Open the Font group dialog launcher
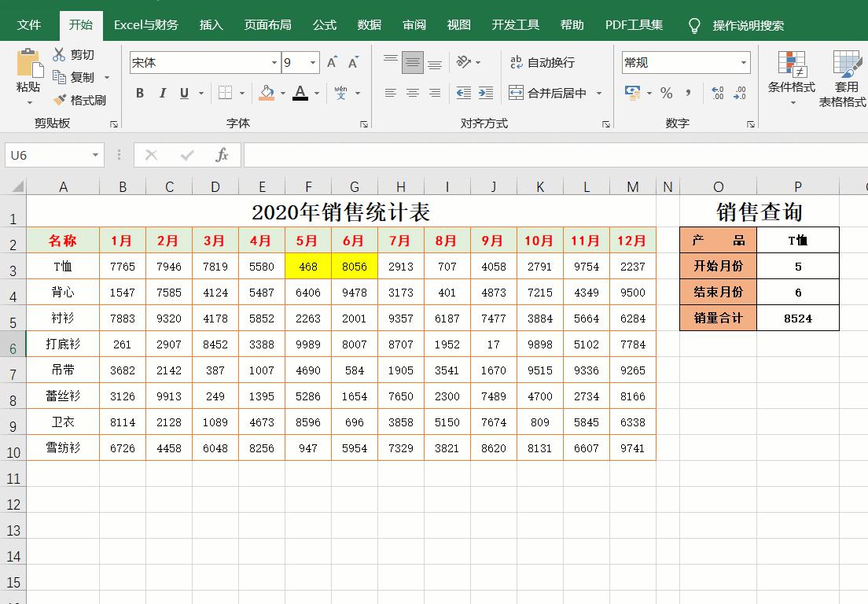868x604 pixels. point(362,123)
